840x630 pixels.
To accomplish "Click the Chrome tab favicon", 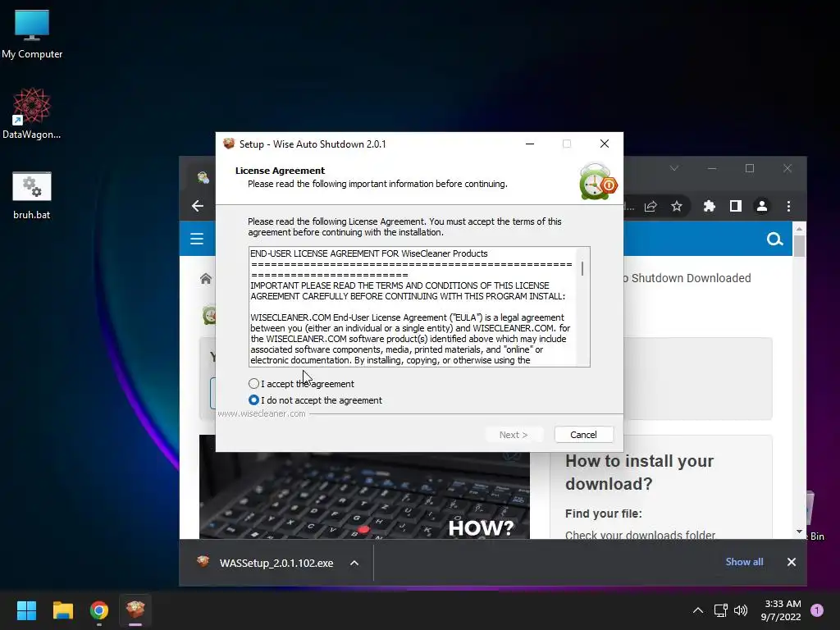I will 203,177.
